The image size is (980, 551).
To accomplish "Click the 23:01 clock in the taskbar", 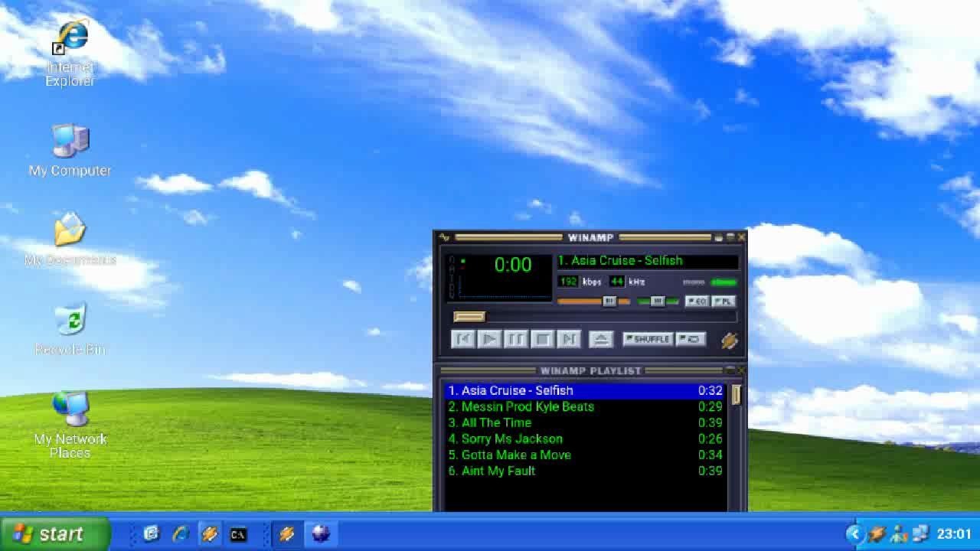I will [954, 534].
